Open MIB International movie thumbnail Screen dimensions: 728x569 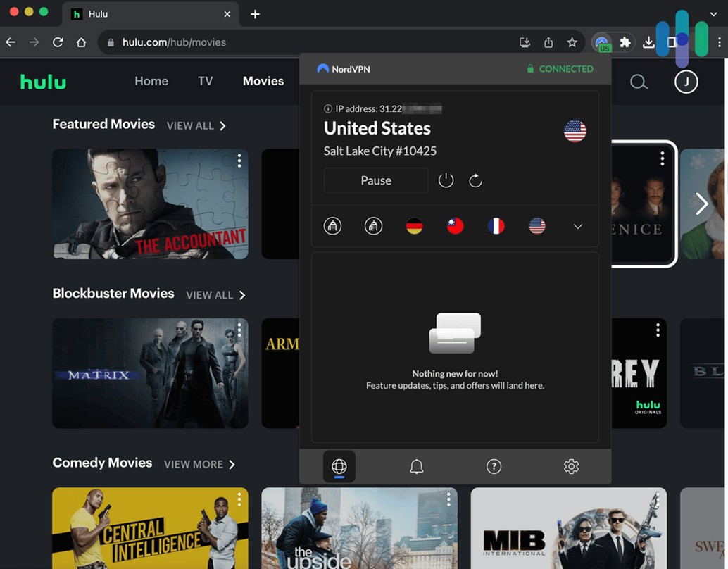pos(569,528)
